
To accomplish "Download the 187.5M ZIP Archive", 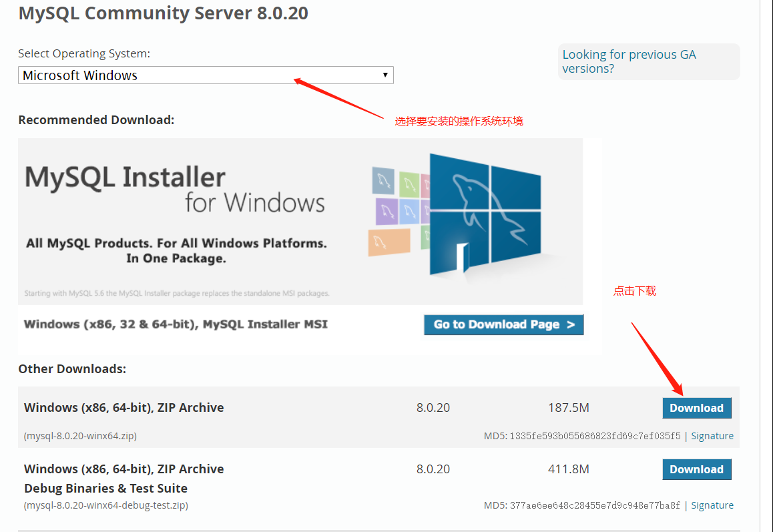I will (697, 408).
